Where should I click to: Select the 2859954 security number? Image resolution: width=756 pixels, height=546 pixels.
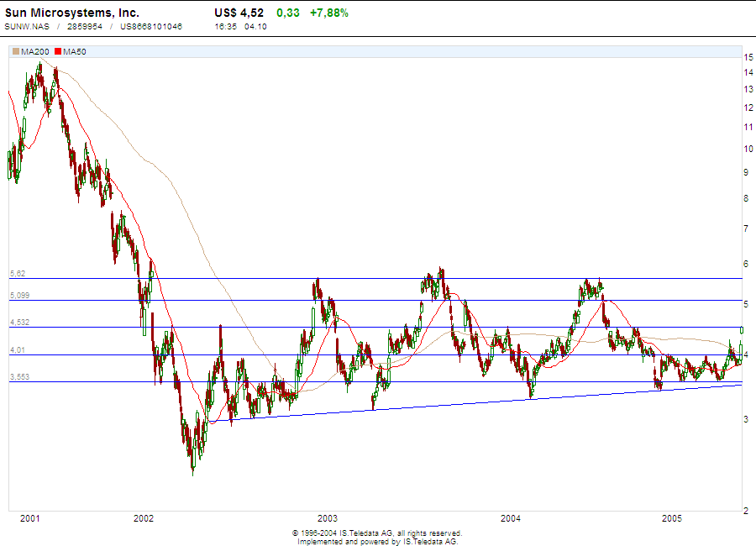point(85,27)
